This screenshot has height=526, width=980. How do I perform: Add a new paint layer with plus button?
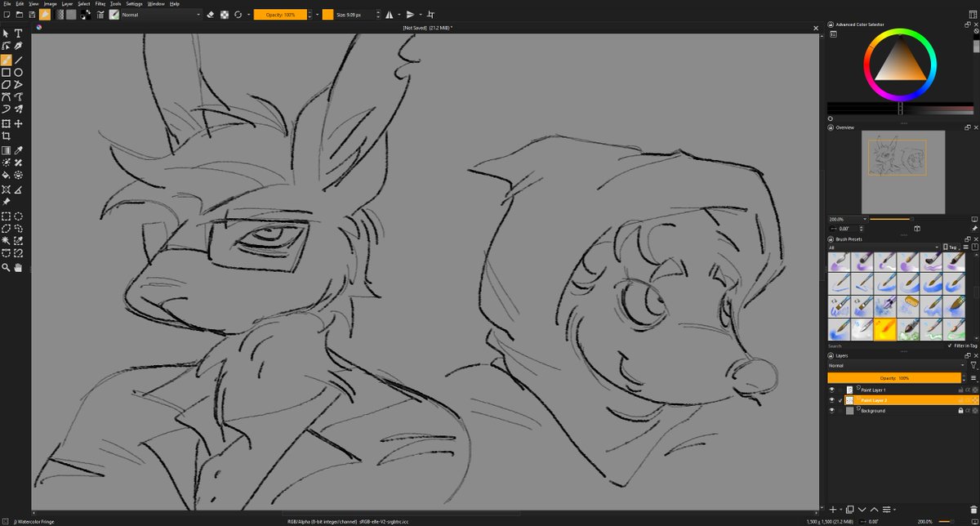pos(833,510)
